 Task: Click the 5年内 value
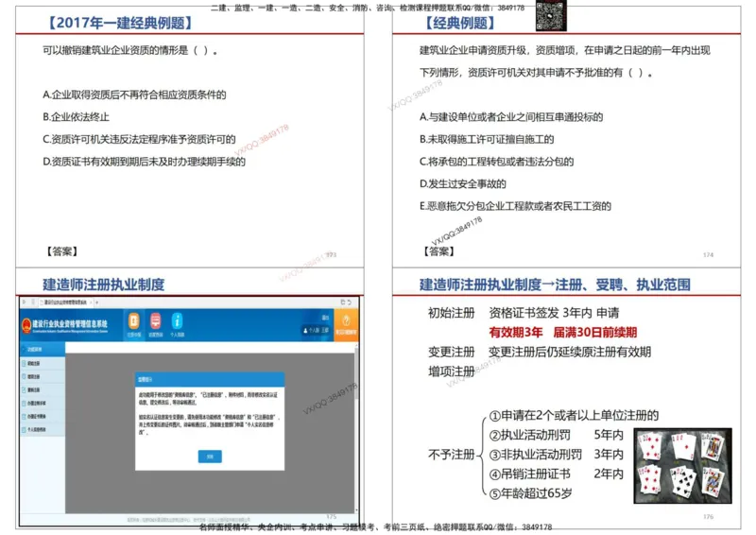pos(609,435)
